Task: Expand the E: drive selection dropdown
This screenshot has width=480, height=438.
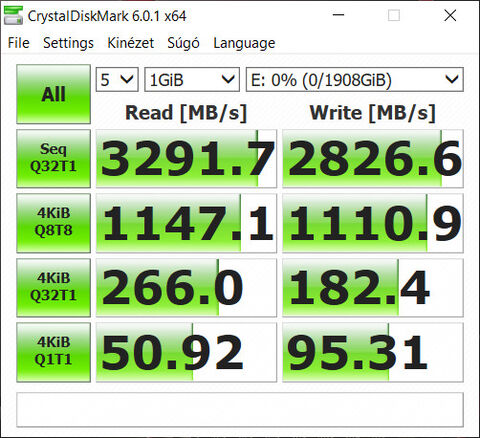Action: (x=355, y=80)
